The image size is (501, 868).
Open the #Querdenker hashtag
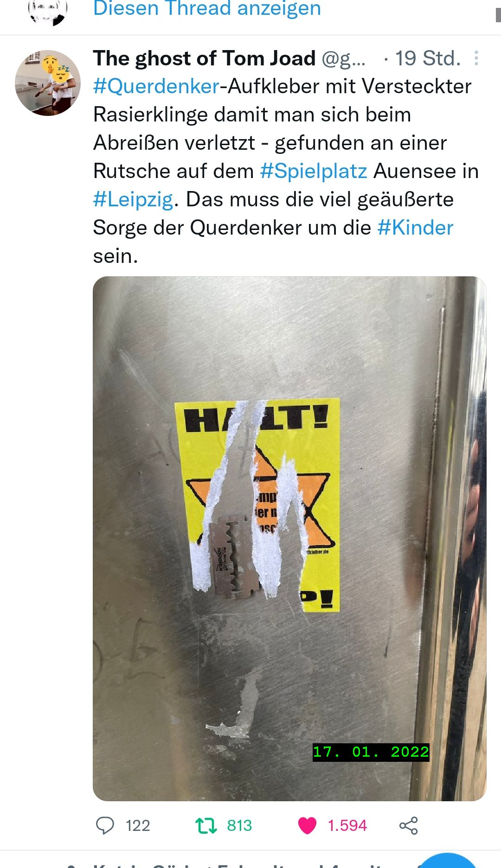click(156, 86)
